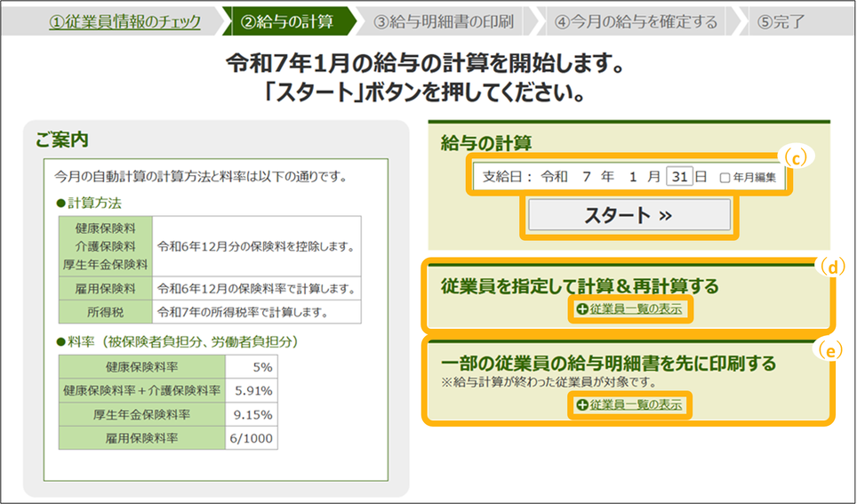The width and height of the screenshot is (857, 504).
Task: Click the (c) annotation marker
Action: pyautogui.click(x=797, y=156)
